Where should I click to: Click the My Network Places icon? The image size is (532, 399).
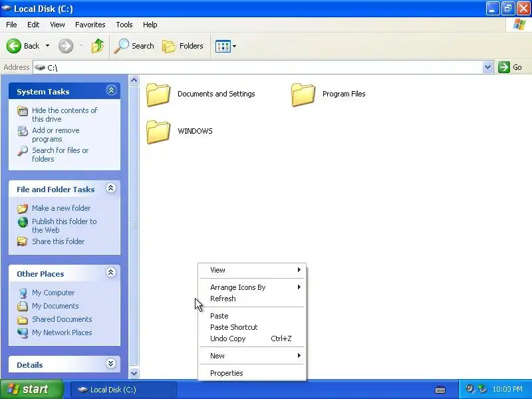point(23,333)
